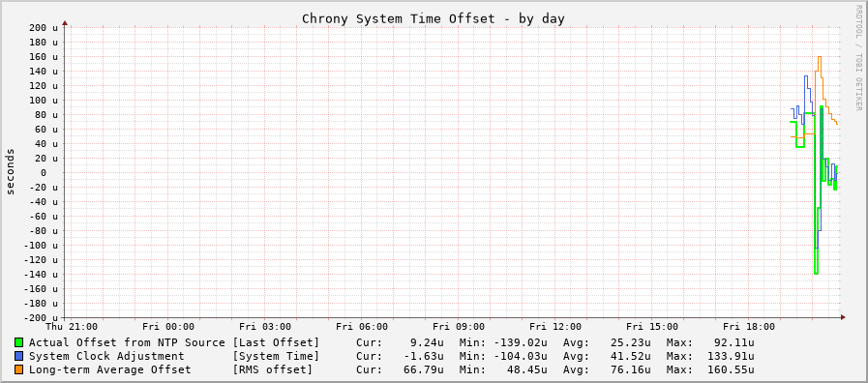Click the '100 u' y-axis tick label

pos(44,100)
